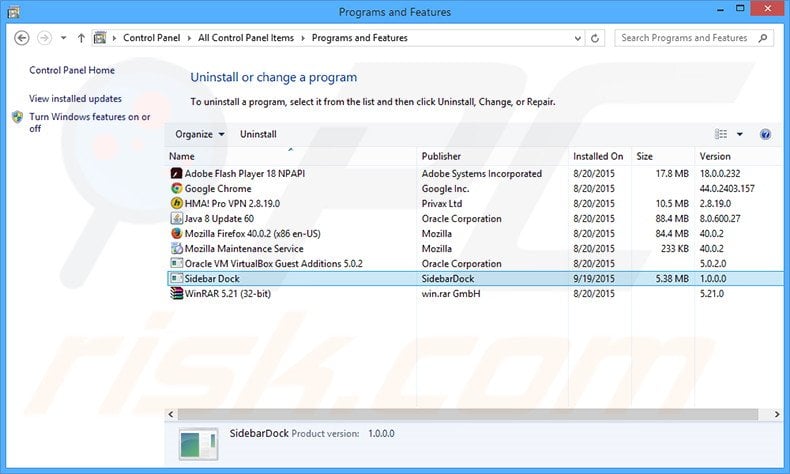
Task: Expand the chevron after All Control Panel Items
Action: coord(303,38)
